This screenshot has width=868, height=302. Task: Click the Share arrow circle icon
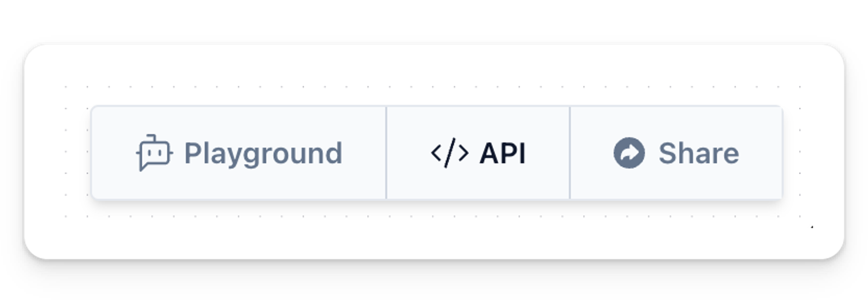tap(629, 153)
